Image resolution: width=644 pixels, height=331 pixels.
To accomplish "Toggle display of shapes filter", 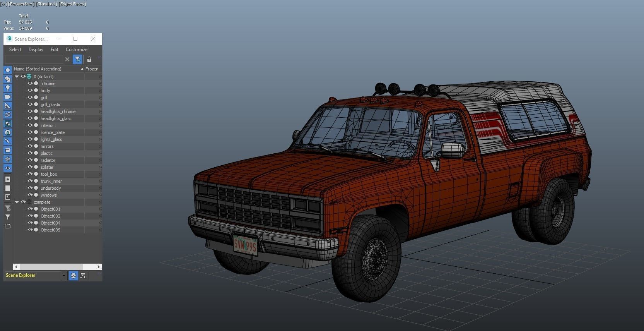I will 8,79.
